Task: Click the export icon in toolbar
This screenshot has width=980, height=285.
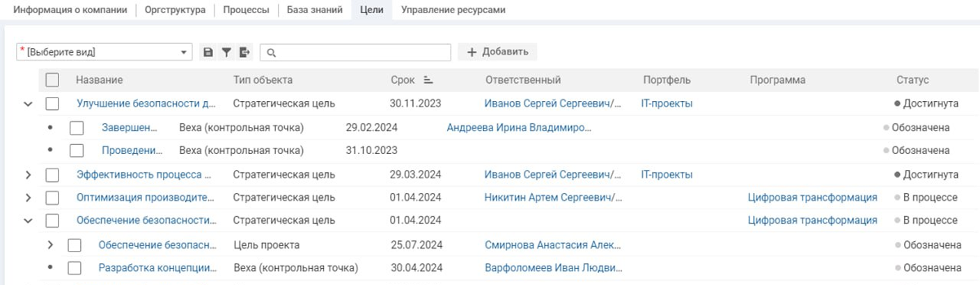Action: [244, 52]
